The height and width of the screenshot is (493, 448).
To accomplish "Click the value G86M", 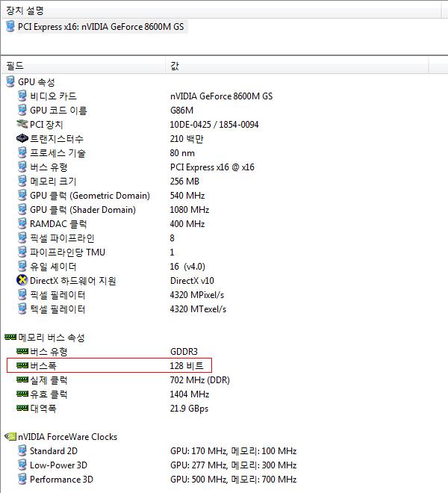I will point(181,111).
